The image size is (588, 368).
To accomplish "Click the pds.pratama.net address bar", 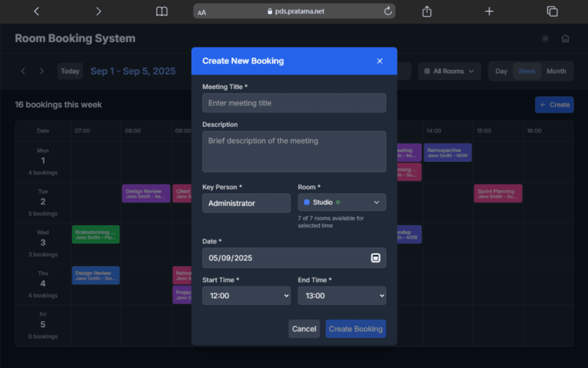I will point(294,11).
